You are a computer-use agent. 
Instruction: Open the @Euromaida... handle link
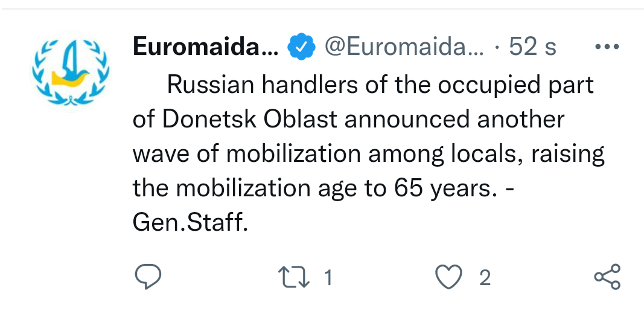pyautogui.click(x=404, y=47)
